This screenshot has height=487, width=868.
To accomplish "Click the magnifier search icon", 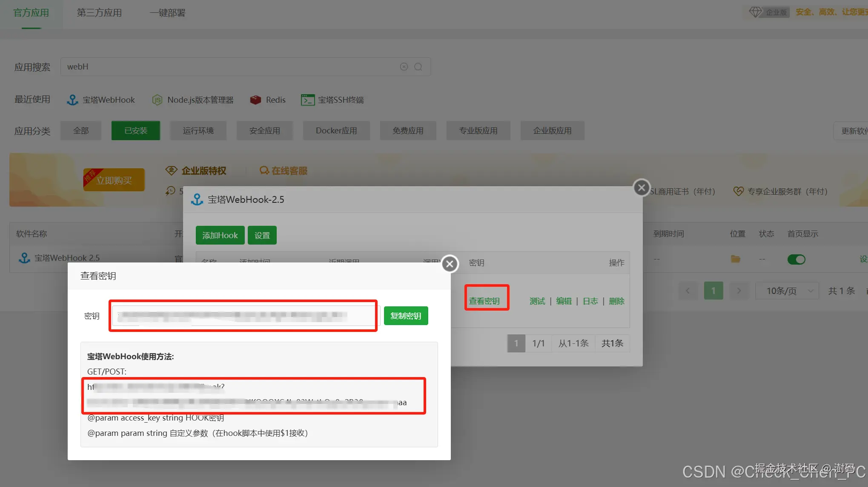I will click(x=418, y=67).
